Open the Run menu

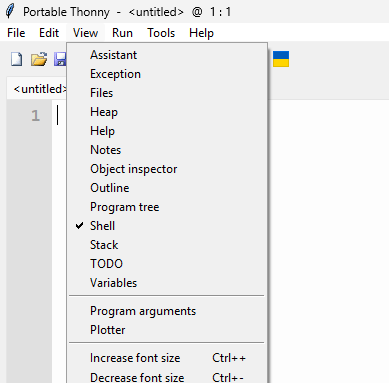point(122,33)
